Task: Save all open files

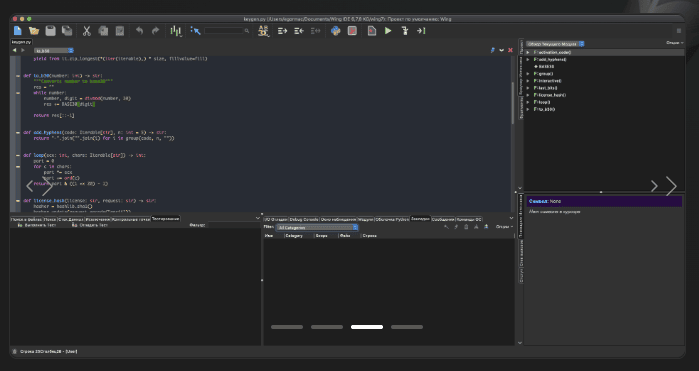Action: [67, 31]
